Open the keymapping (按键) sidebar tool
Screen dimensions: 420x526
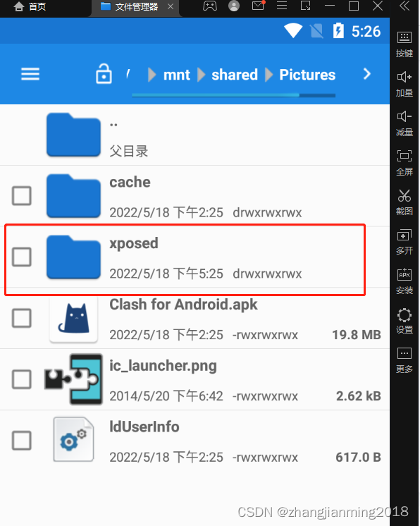pyautogui.click(x=404, y=44)
